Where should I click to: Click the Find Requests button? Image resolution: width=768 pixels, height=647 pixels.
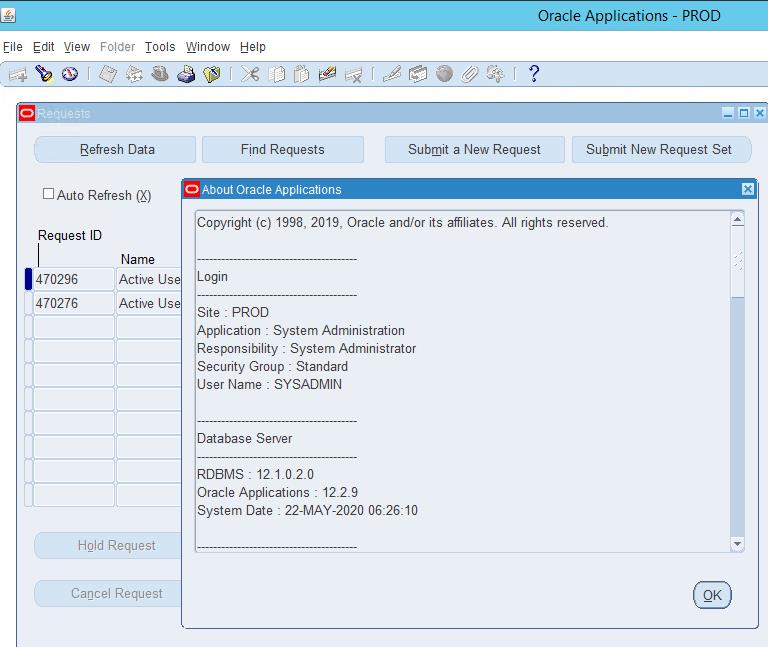pyautogui.click(x=283, y=149)
